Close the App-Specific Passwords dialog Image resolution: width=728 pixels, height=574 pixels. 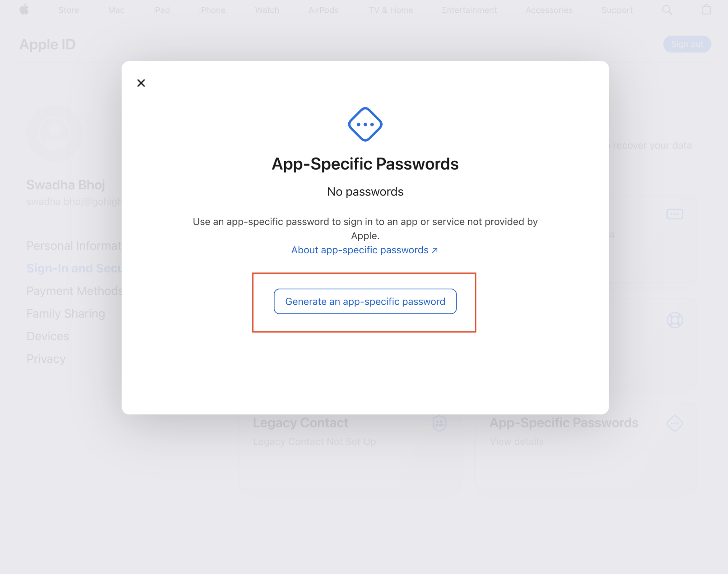141,83
